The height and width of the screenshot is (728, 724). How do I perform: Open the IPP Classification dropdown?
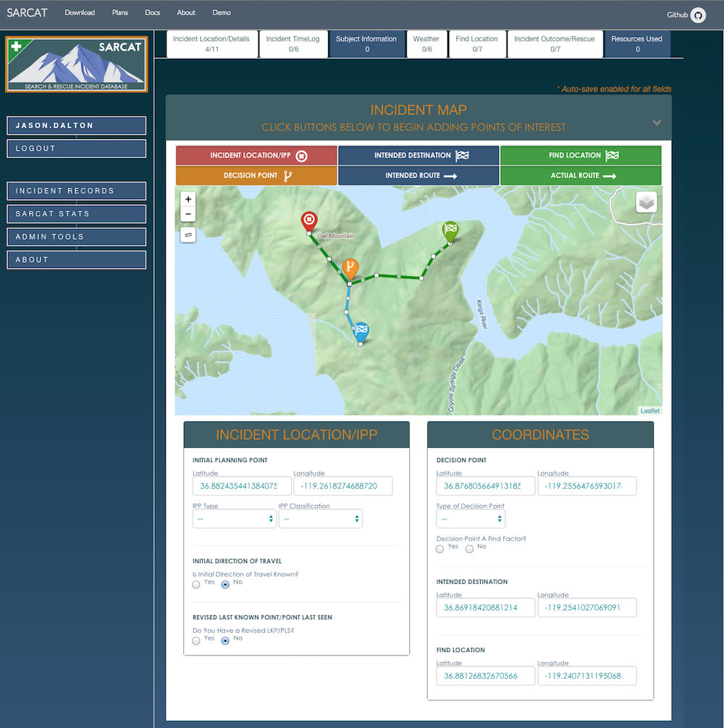(x=320, y=519)
